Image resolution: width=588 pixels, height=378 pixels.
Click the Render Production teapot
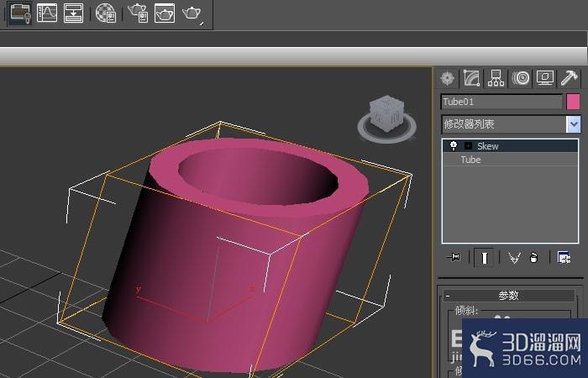click(192, 13)
